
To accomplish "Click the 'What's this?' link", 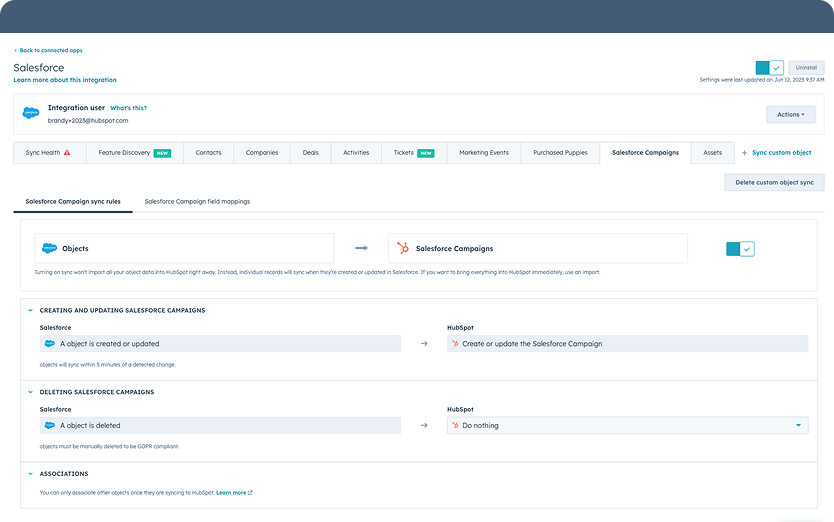I will click(128, 108).
